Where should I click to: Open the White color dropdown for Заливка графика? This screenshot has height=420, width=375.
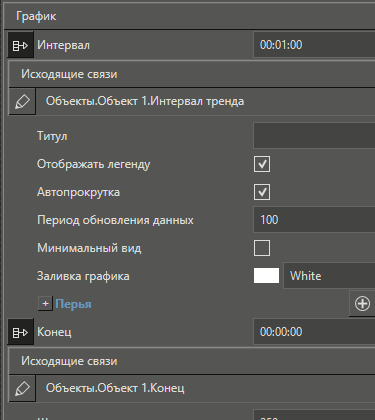point(329,276)
